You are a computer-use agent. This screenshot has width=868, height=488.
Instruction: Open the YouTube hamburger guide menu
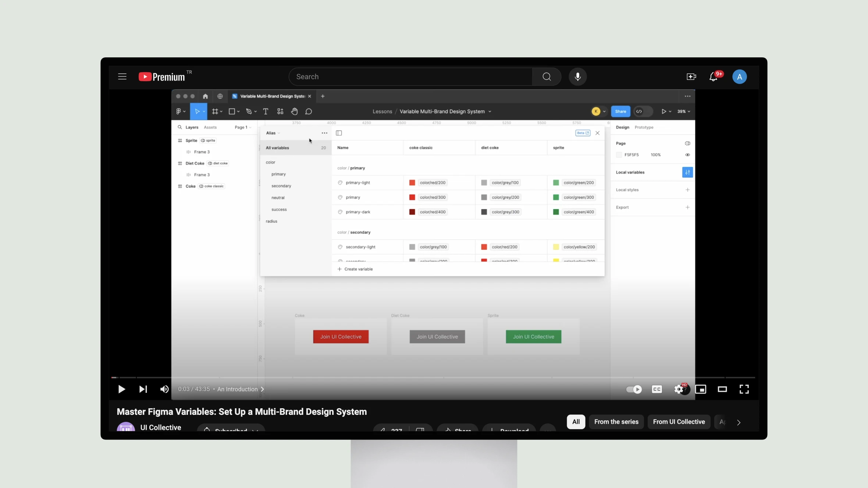click(x=122, y=76)
